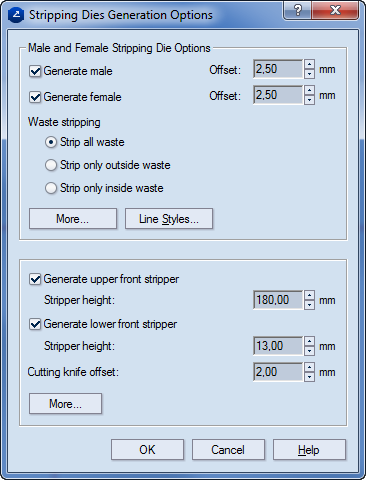Click the question mark help icon
Image resolution: width=366 pixels, height=480 pixels.
point(298,11)
